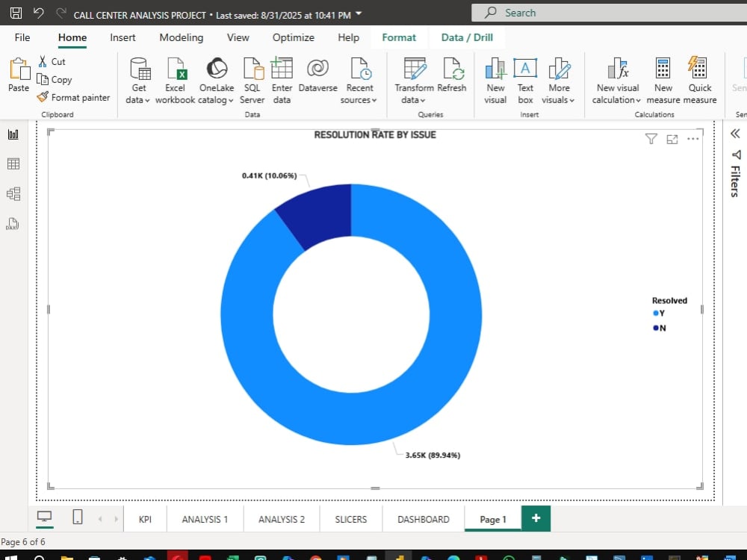Screen dimensions: 747x560
Task: Refresh the data
Action: [x=452, y=75]
